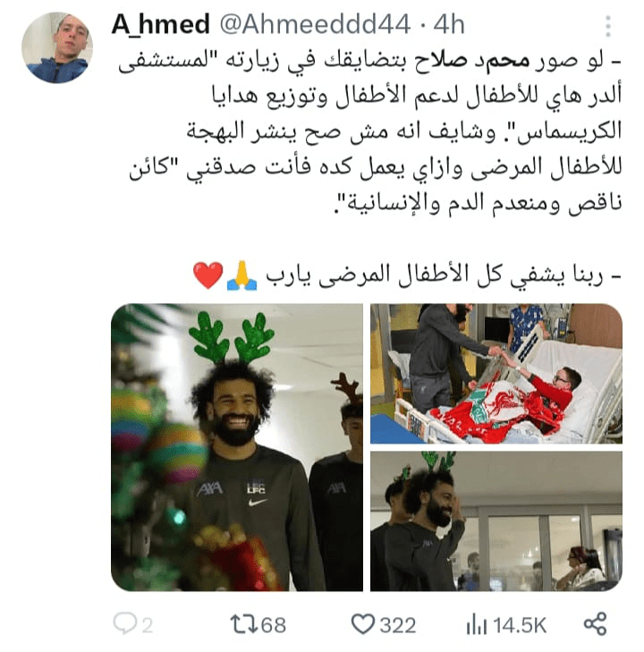Image resolution: width=644 pixels, height=652 pixels.
Task: Click the 4h timestamp
Action: [x=449, y=24]
